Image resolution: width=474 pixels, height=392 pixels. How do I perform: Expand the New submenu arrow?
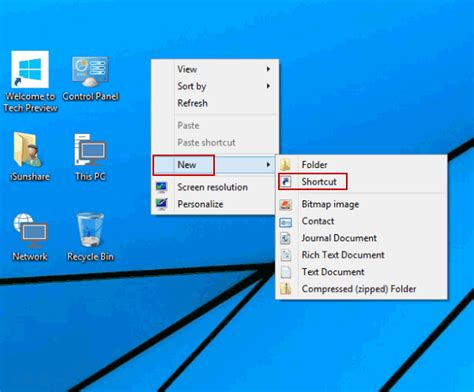pyautogui.click(x=268, y=165)
